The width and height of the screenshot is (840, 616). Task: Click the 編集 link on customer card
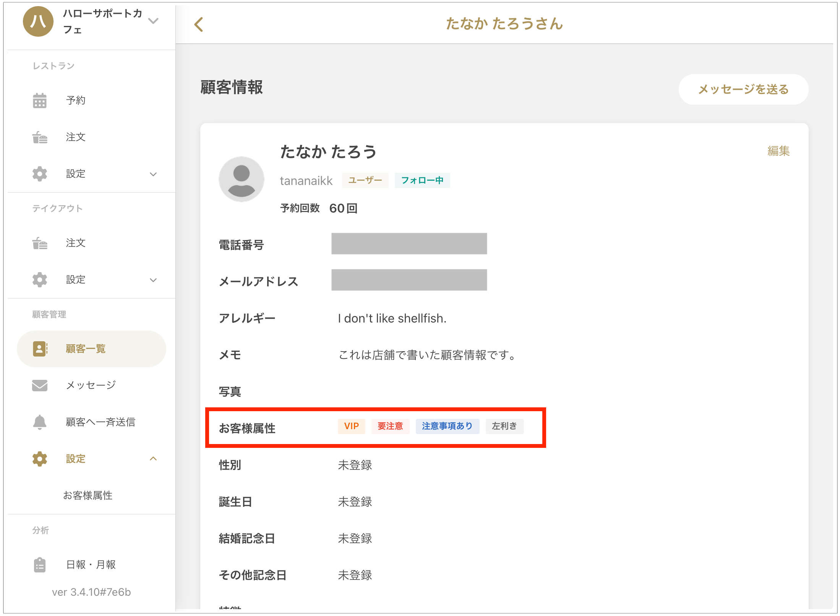click(778, 151)
